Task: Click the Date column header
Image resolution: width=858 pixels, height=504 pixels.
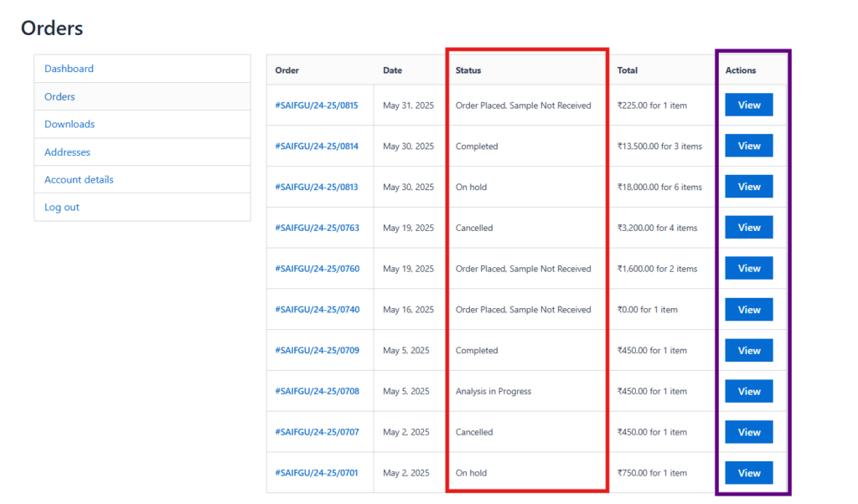Action: [x=392, y=70]
